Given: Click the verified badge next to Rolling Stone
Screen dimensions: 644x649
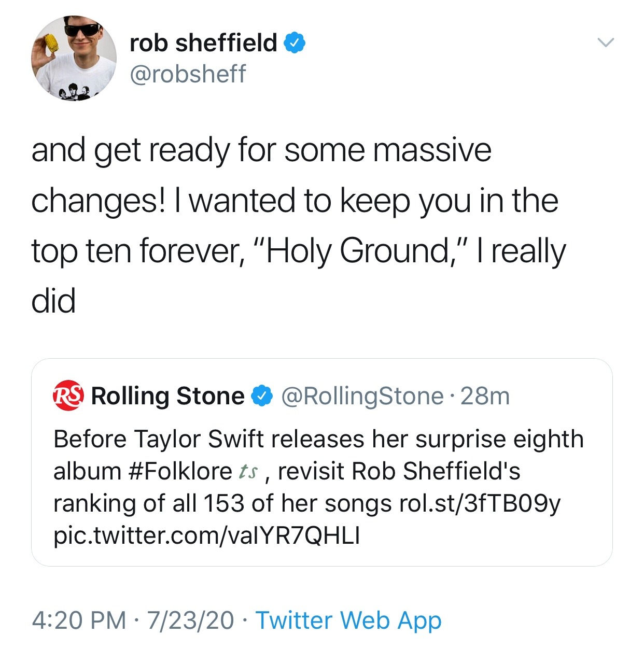Looking at the screenshot, I should pos(262,396).
